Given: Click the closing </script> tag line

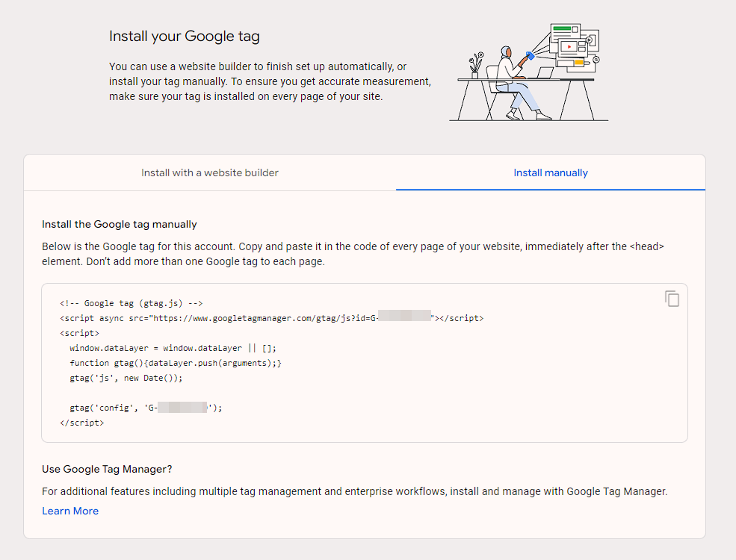Looking at the screenshot, I should point(82,423).
